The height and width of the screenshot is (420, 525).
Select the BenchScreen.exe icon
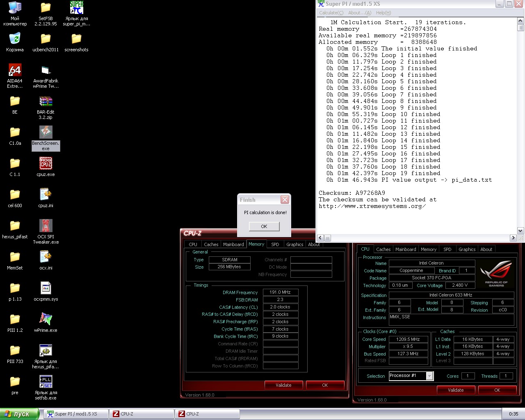pyautogui.click(x=46, y=138)
